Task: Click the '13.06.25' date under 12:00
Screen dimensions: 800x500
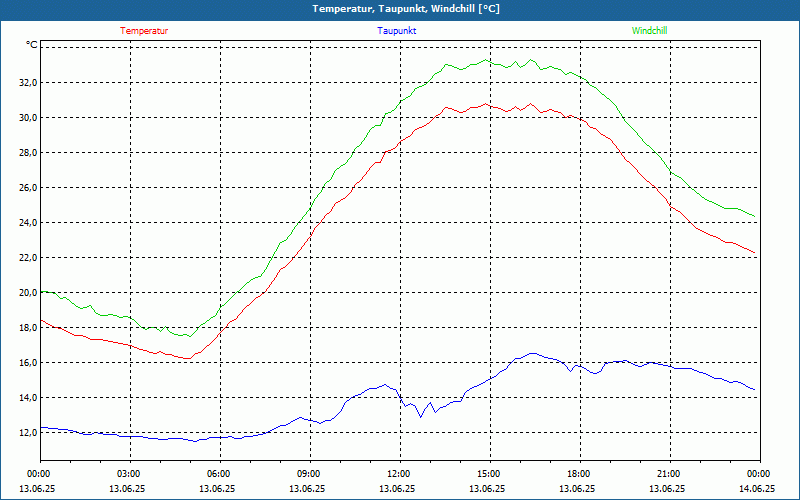Action: pyautogui.click(x=397, y=488)
